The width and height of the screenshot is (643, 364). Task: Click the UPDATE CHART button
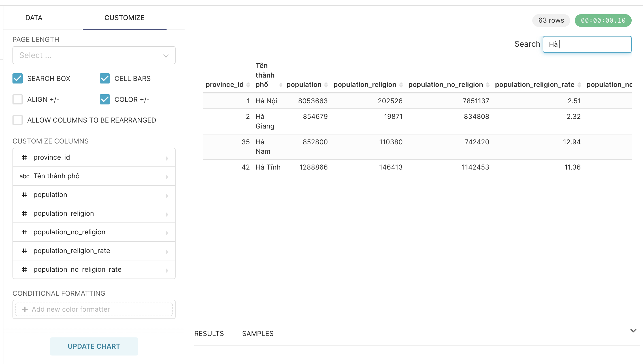[94, 346]
